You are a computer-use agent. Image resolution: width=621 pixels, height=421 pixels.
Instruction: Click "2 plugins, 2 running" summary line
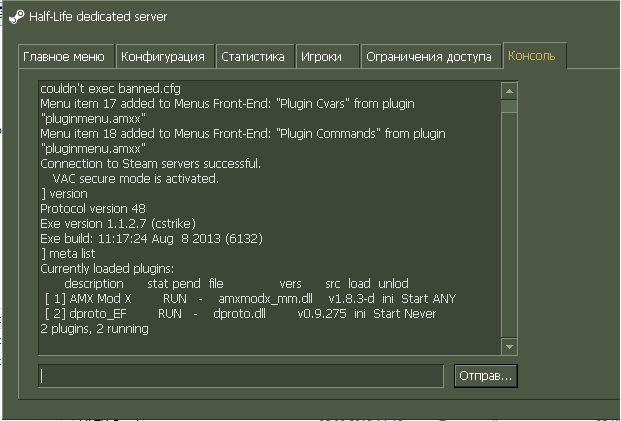click(x=95, y=328)
